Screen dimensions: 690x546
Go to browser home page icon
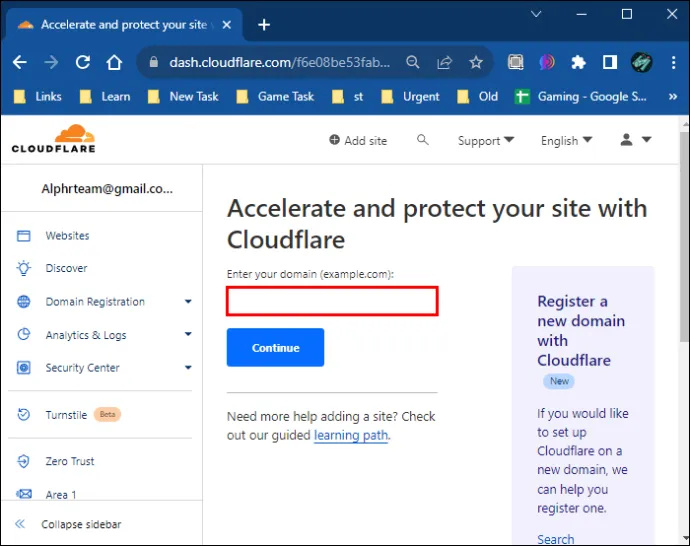tap(114, 62)
